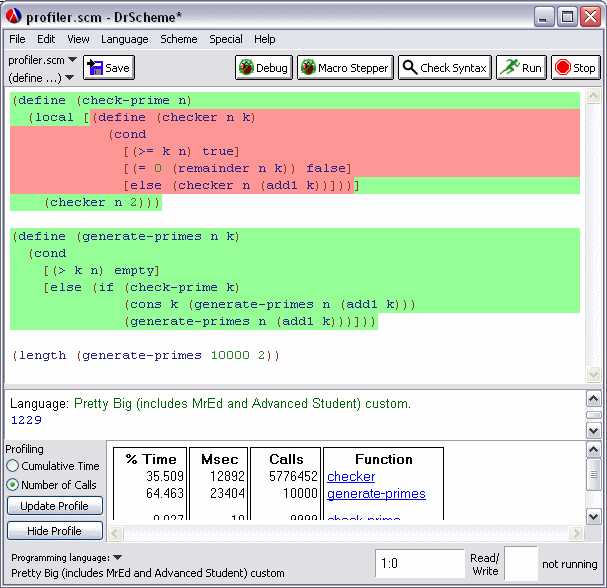This screenshot has width=607, height=588.
Task: Click the 1229 result in interactions
Action: (x=26, y=420)
